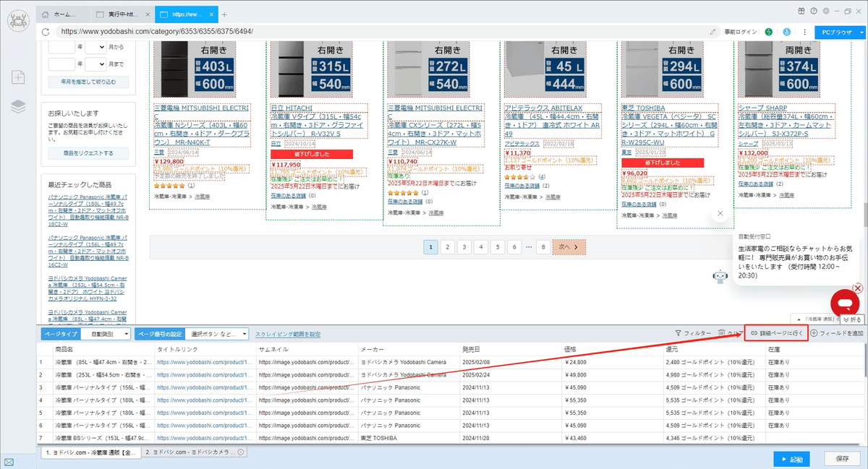Go to page 2 in pagination
The height and width of the screenshot is (469, 868).
pyautogui.click(x=448, y=247)
